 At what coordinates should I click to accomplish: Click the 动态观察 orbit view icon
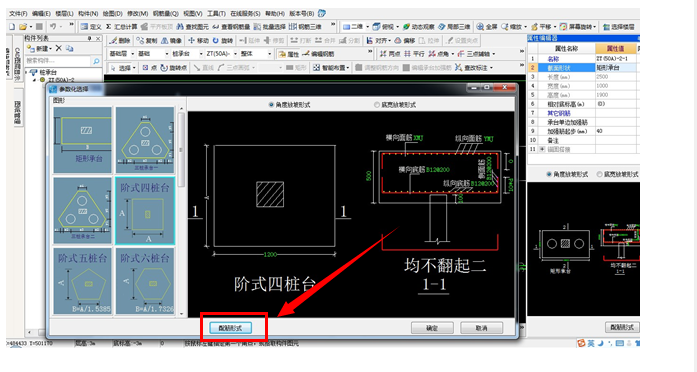pyautogui.click(x=406, y=27)
